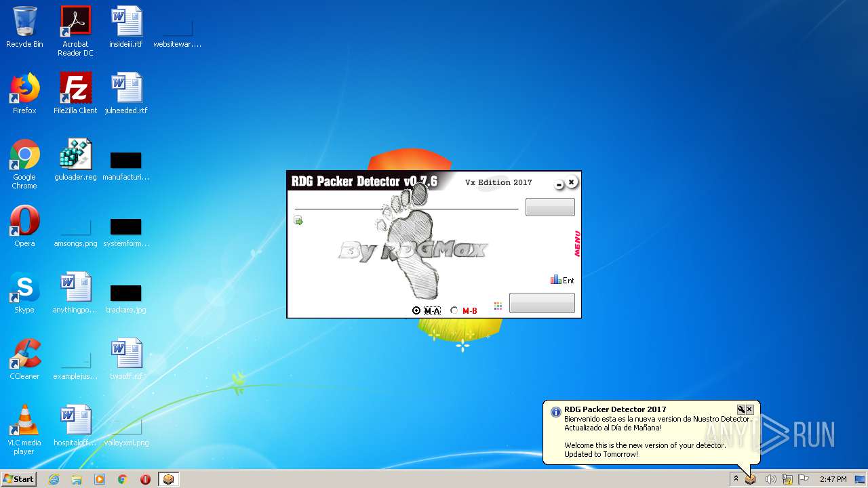Select the M-B detection mode radio

[x=465, y=310]
